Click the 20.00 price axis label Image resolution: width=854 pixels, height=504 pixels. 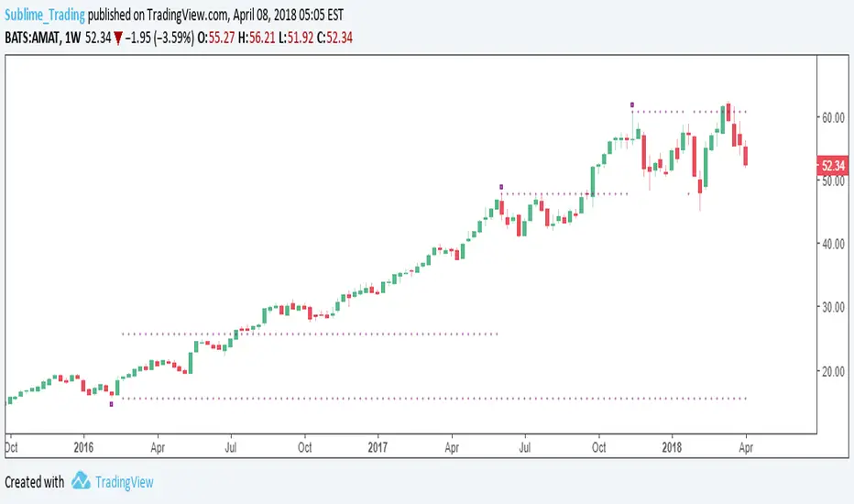click(x=833, y=370)
